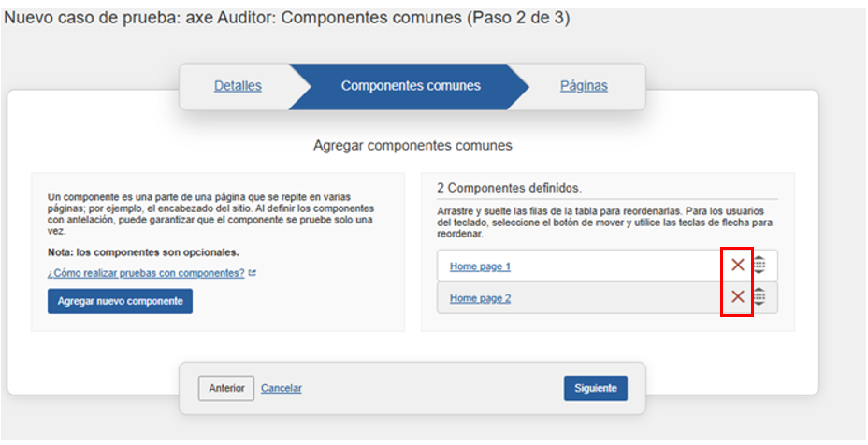Delete the Home page 1 component

tap(737, 266)
